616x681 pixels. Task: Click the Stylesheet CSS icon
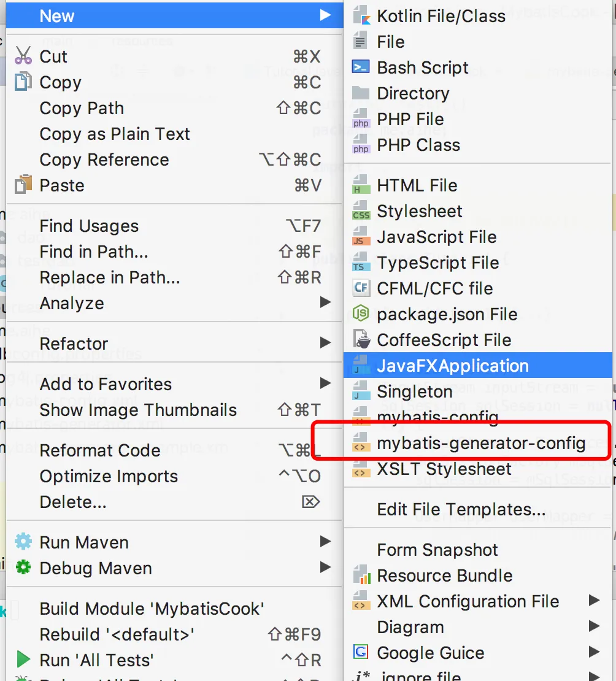coord(361,210)
